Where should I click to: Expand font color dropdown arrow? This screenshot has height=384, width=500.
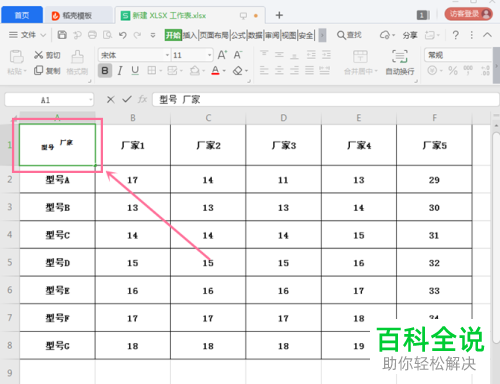pos(224,71)
